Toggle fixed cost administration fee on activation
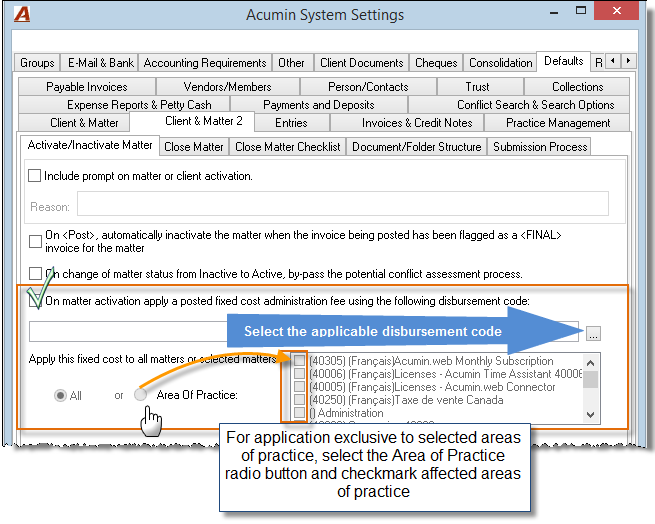 click(x=35, y=300)
